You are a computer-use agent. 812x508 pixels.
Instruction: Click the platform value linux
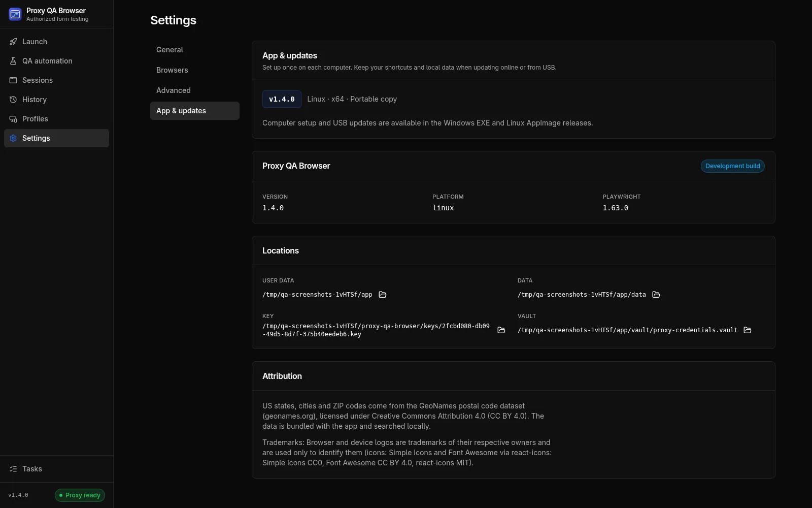443,208
